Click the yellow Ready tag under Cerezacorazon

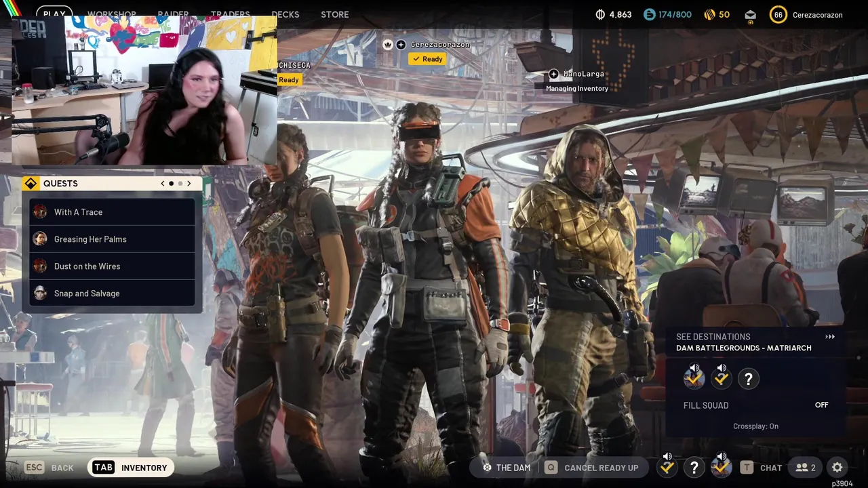427,59
